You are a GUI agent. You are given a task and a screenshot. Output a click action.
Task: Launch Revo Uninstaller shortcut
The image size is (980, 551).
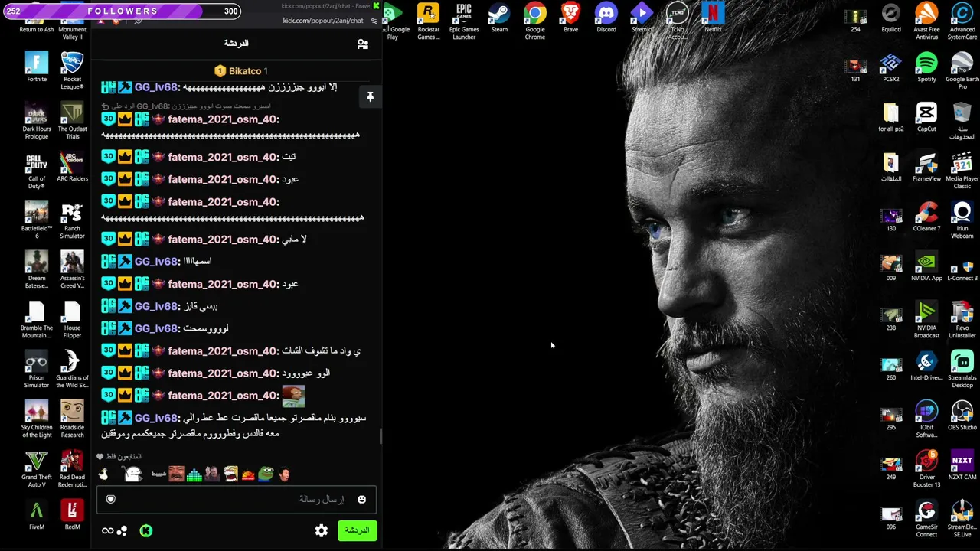click(x=962, y=320)
